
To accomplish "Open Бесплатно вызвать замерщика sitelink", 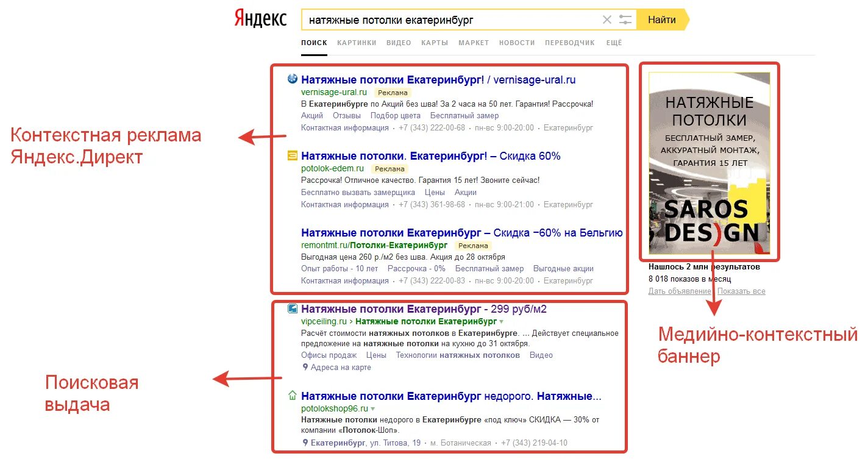I will (358, 192).
